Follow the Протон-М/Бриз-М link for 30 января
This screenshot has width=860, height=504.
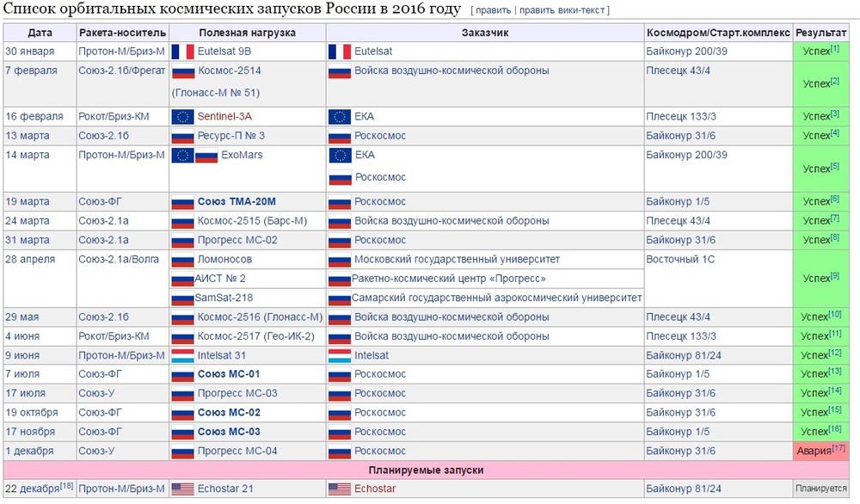[120, 52]
